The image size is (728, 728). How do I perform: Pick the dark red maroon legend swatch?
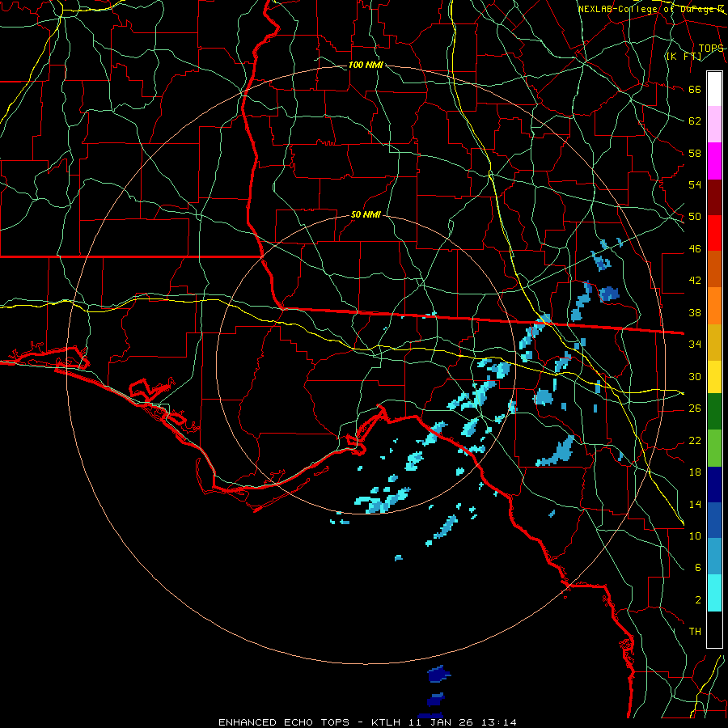pyautogui.click(x=714, y=197)
